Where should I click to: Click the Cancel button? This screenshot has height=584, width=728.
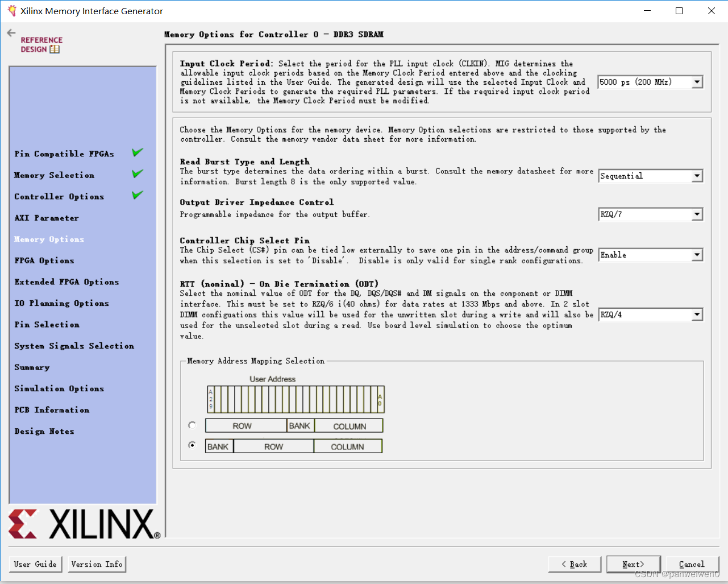pos(692,564)
